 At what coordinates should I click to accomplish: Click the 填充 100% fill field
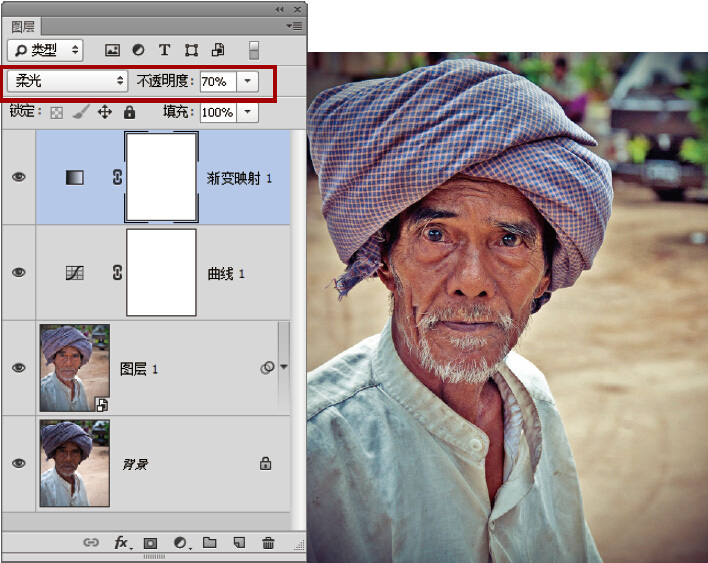[216, 112]
